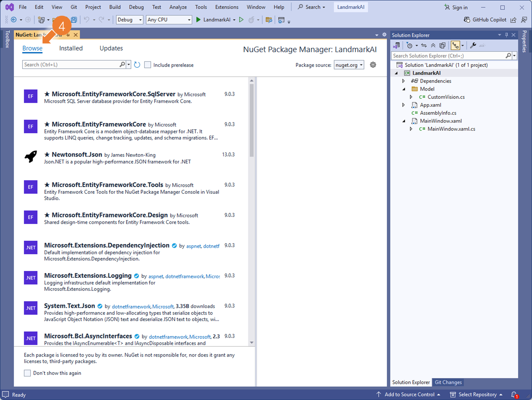
Task: Click Sync with Active Document arrows icon
Action: 424,45
